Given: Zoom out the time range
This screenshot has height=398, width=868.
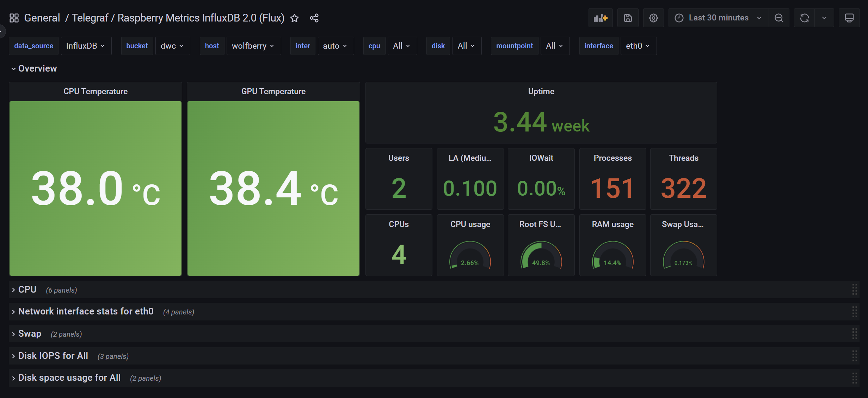Looking at the screenshot, I should tap(779, 18).
